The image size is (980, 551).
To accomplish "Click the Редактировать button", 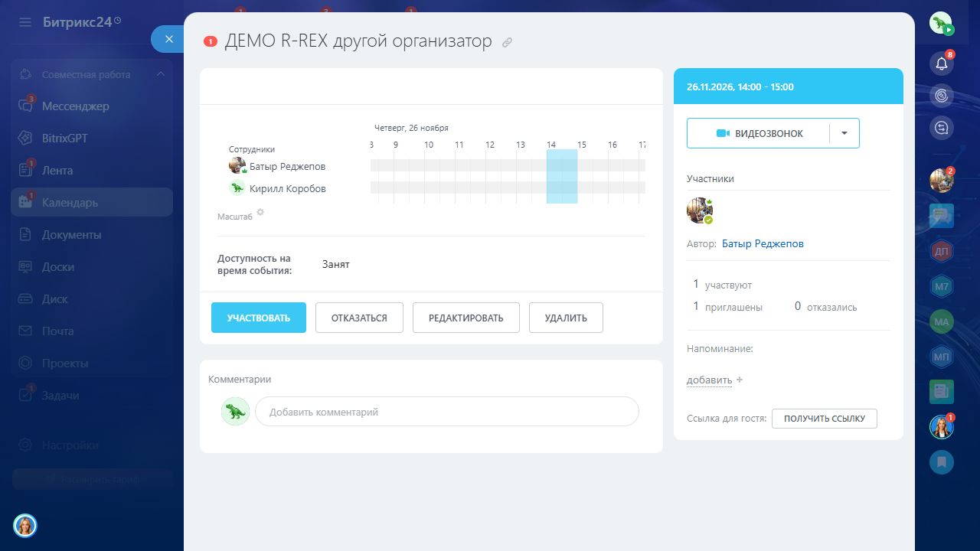I will click(466, 318).
